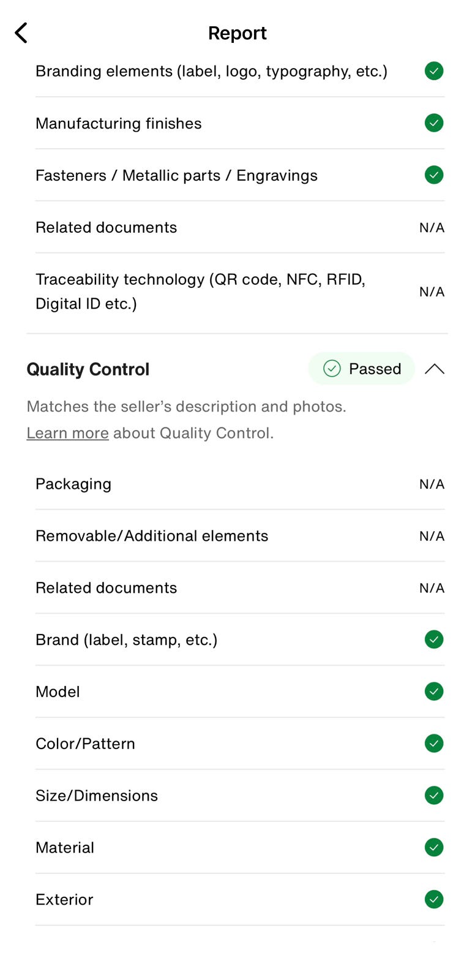Select the Packaging row
The image size is (475, 980).
pos(240,484)
